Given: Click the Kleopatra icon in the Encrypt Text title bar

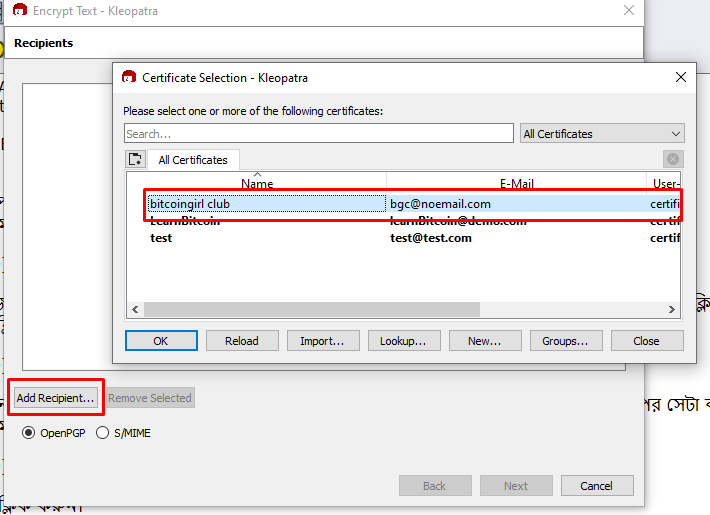Looking at the screenshot, I should coord(19,10).
